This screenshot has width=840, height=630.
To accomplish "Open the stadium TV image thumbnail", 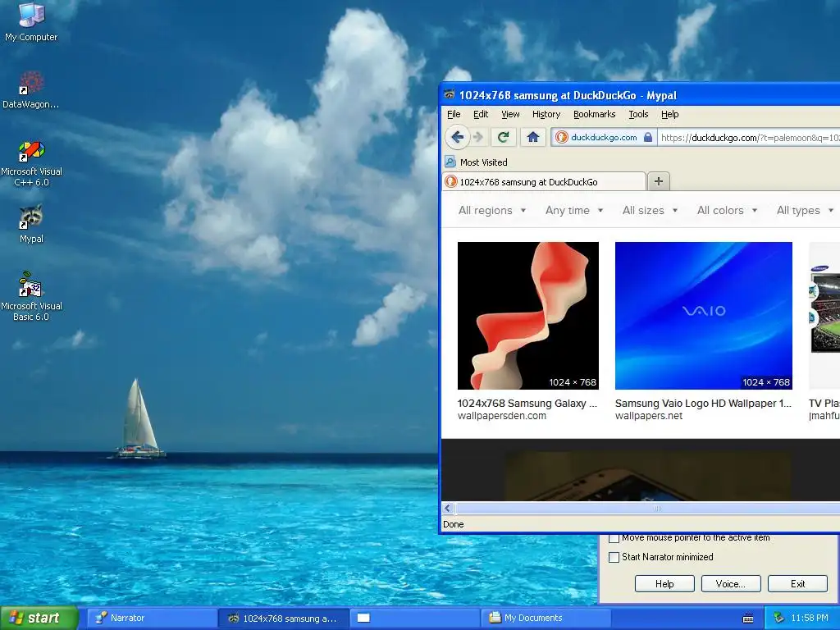I will coord(825,316).
